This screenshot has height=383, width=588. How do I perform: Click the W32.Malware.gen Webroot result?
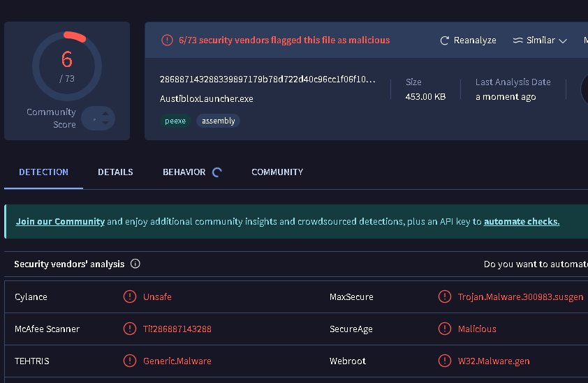[494, 361]
